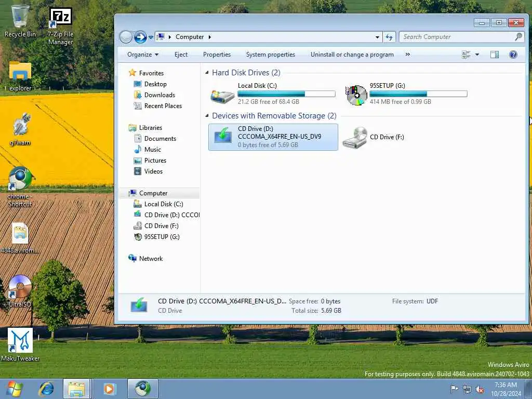Select Favorites in navigation pane

pos(151,73)
